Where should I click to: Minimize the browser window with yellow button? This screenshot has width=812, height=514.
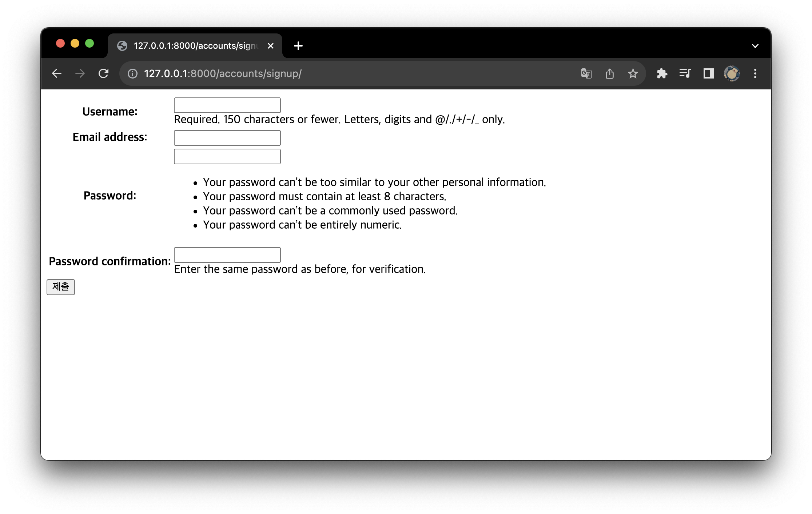75,44
